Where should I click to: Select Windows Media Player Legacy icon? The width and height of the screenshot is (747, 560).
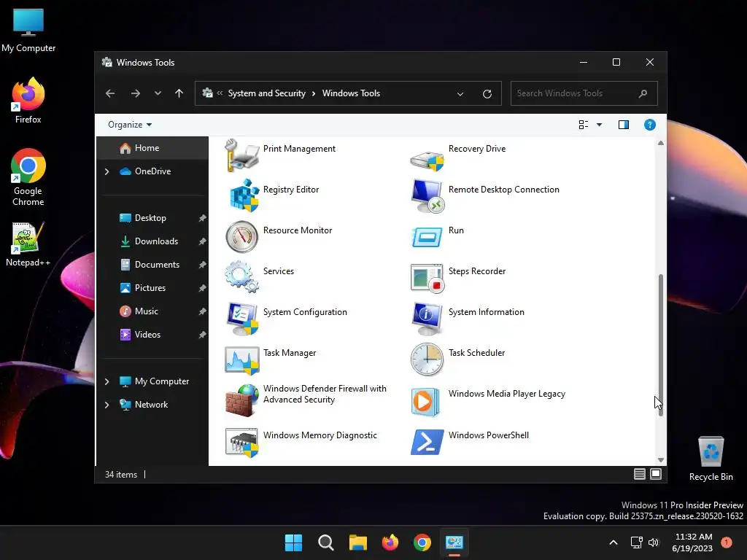pyautogui.click(x=425, y=402)
